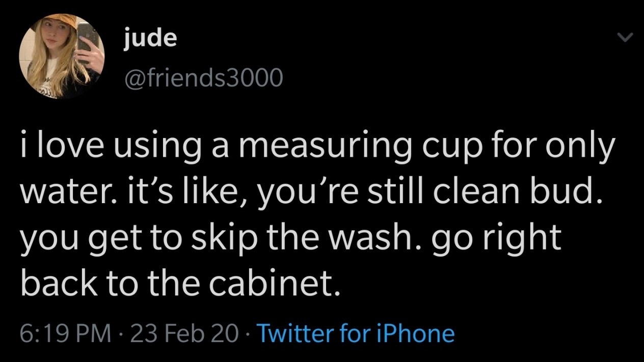Click the display name jude
This screenshot has height=362, width=644.
tap(150, 38)
